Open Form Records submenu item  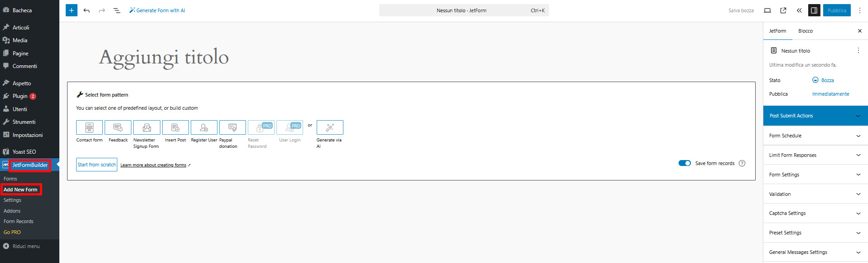coord(19,221)
